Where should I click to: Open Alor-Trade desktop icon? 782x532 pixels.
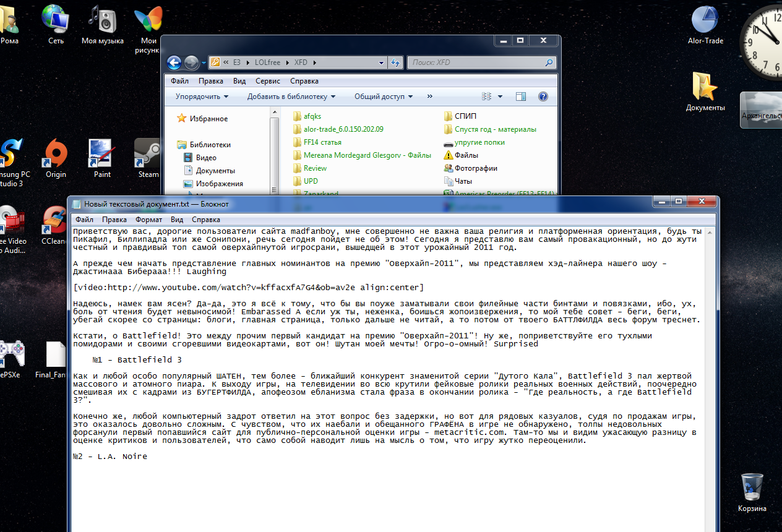point(705,25)
